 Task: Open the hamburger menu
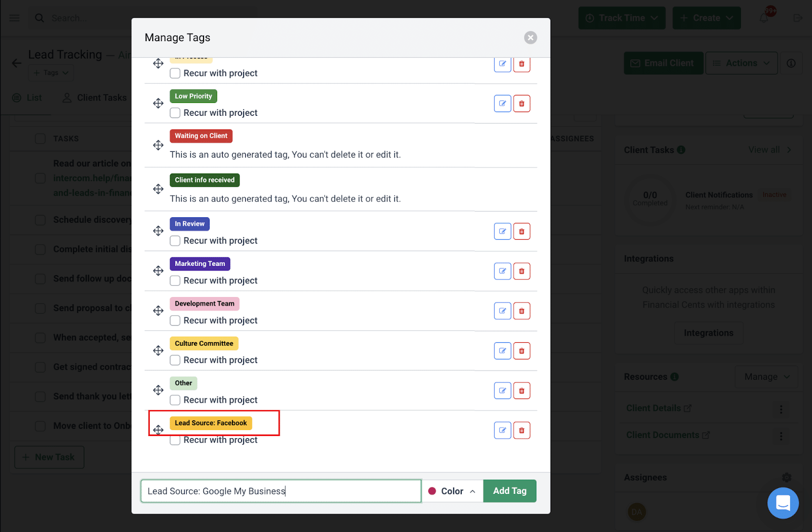(15, 18)
